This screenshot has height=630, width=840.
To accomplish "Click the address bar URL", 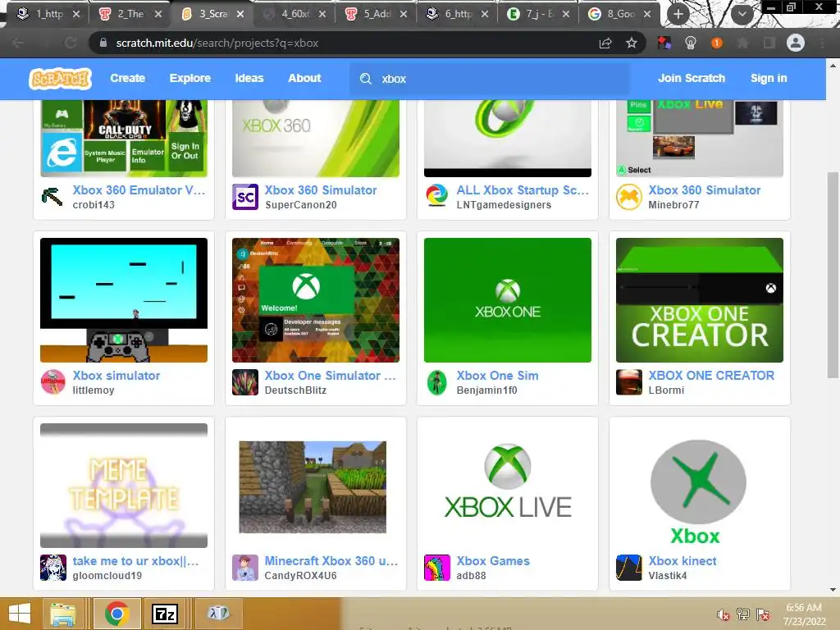I will [x=217, y=43].
